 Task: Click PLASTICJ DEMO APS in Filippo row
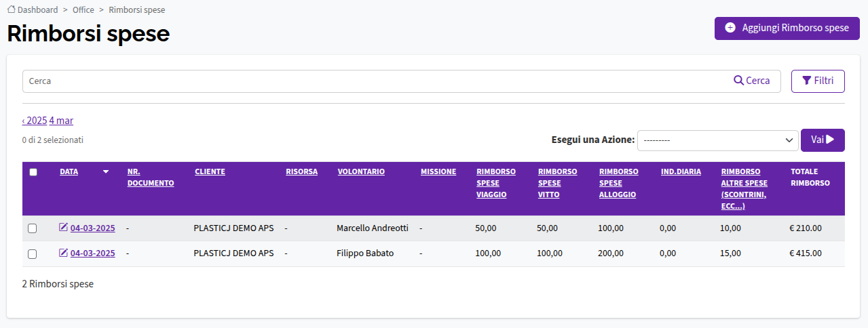click(x=233, y=253)
